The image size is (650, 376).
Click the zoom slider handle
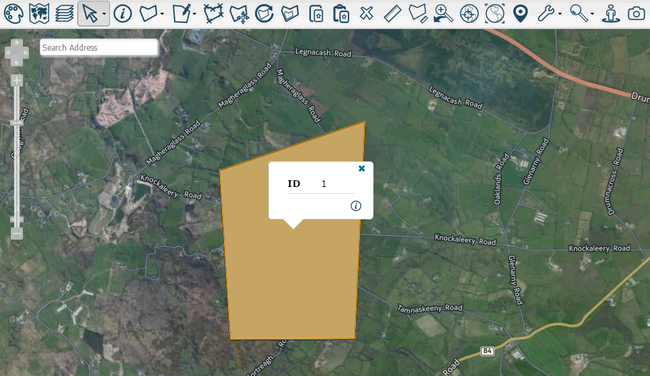(x=17, y=123)
